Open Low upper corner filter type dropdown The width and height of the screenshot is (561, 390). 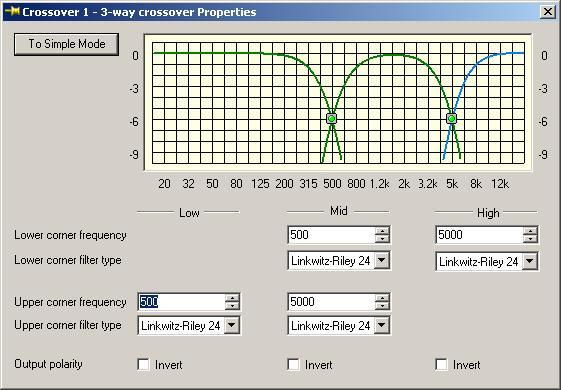click(232, 325)
